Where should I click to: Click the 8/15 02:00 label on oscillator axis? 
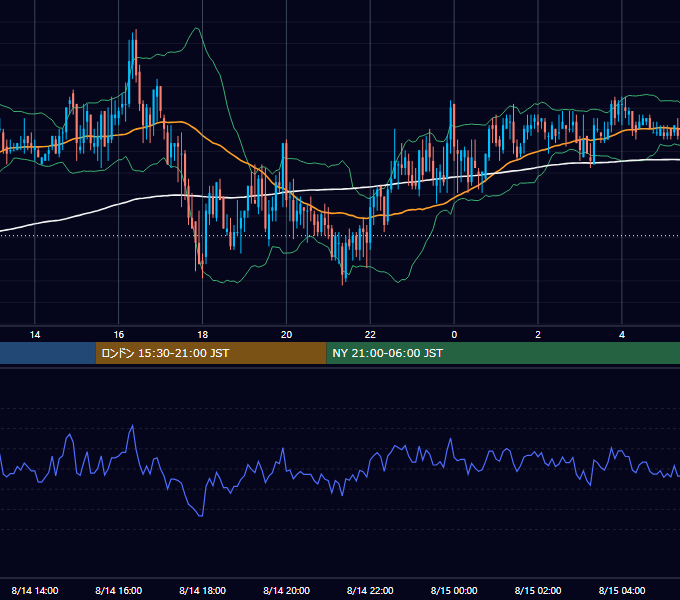click(x=538, y=590)
